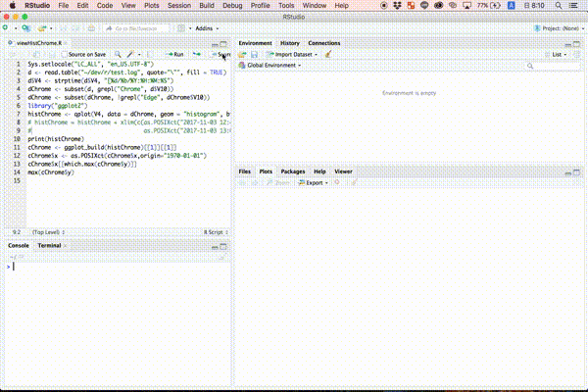This screenshot has height=392, width=588.
Task: Click the Save Workspace disk icon
Action: [x=254, y=55]
